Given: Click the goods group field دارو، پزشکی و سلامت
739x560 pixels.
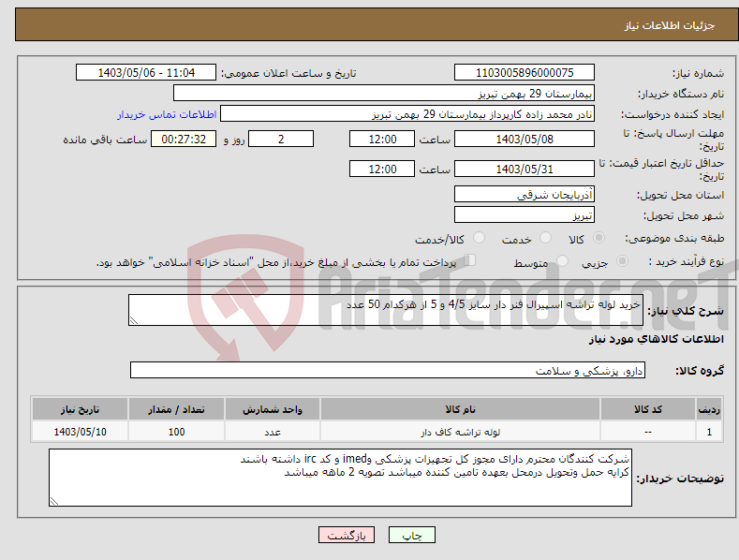Looking at the screenshot, I should tap(388, 371).
